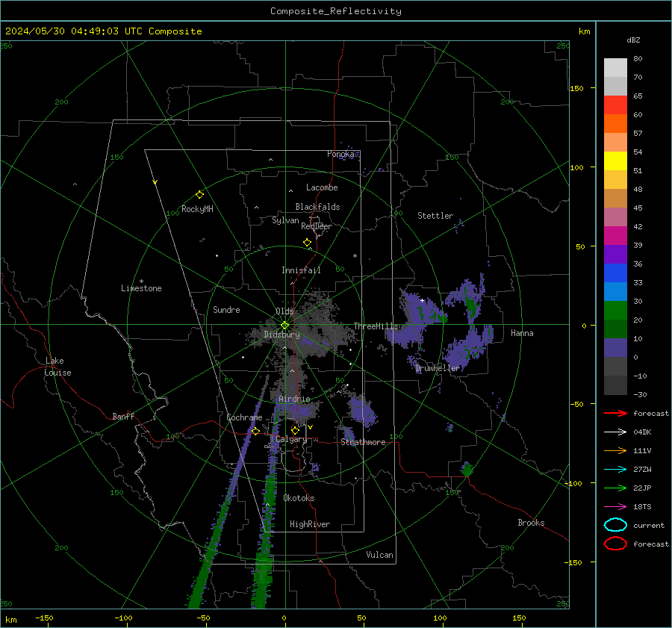Click the Didsbury city label
This screenshot has width=672, height=628.
pyautogui.click(x=281, y=335)
